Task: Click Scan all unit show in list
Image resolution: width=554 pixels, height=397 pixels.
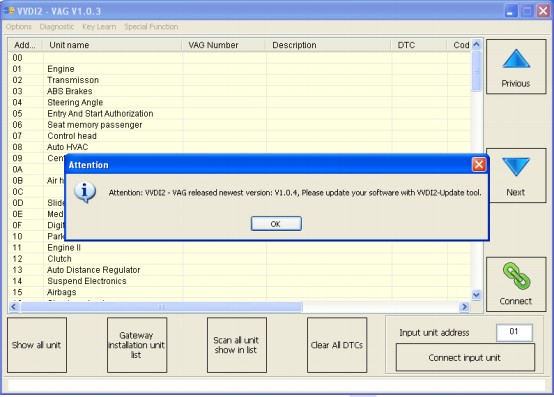Action: 236,345
